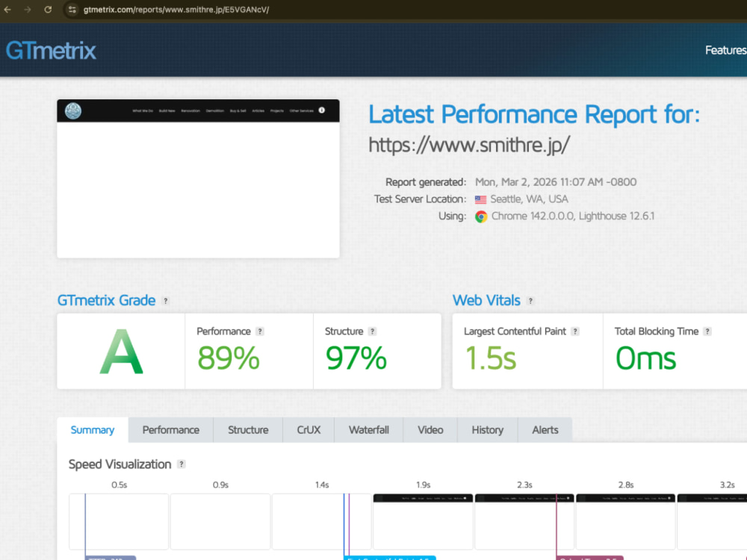Click the Chrome browser icon beside Using

tap(481, 217)
